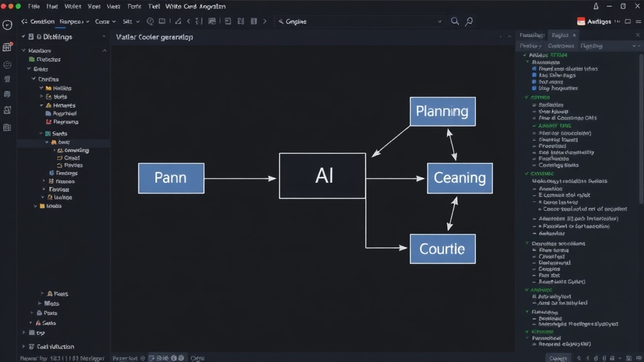Click the right chevron navigation icon in toolbar
This screenshot has width=644, height=362.
265,21
